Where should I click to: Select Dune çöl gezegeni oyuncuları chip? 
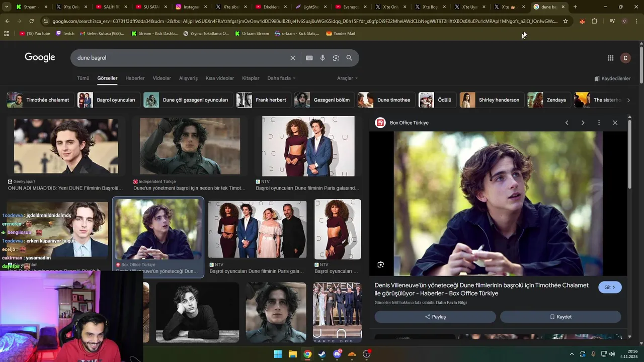188,100
